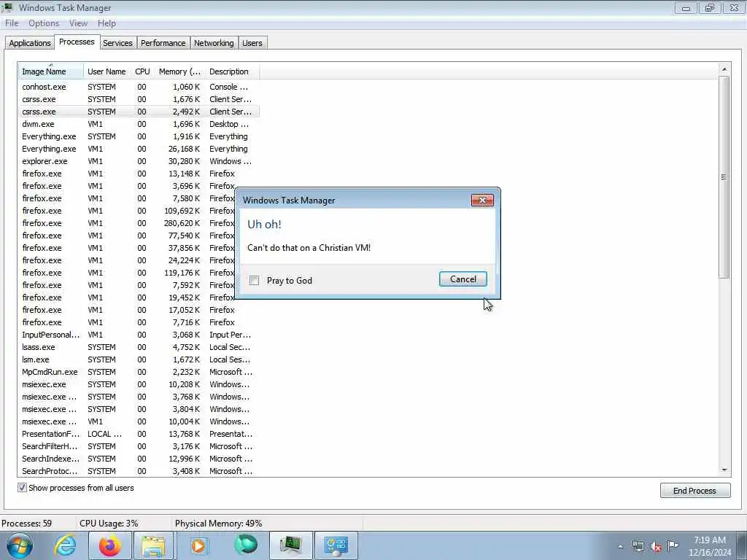
Task: Select the conhost.exe process row
Action: (139, 87)
